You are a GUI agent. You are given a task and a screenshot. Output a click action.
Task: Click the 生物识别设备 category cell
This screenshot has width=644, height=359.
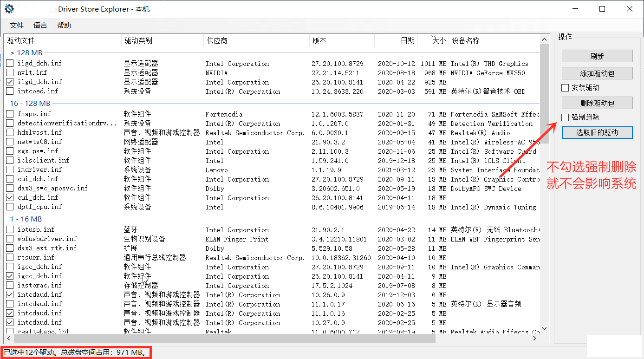tap(144, 239)
